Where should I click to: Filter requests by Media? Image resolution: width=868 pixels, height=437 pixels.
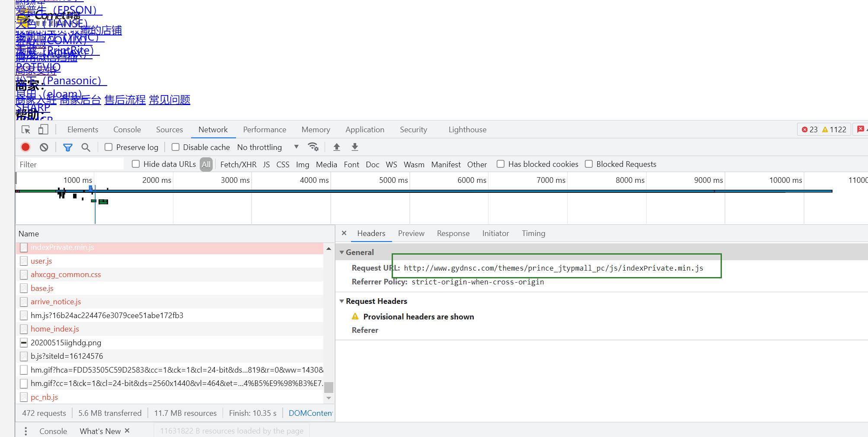pyautogui.click(x=326, y=164)
